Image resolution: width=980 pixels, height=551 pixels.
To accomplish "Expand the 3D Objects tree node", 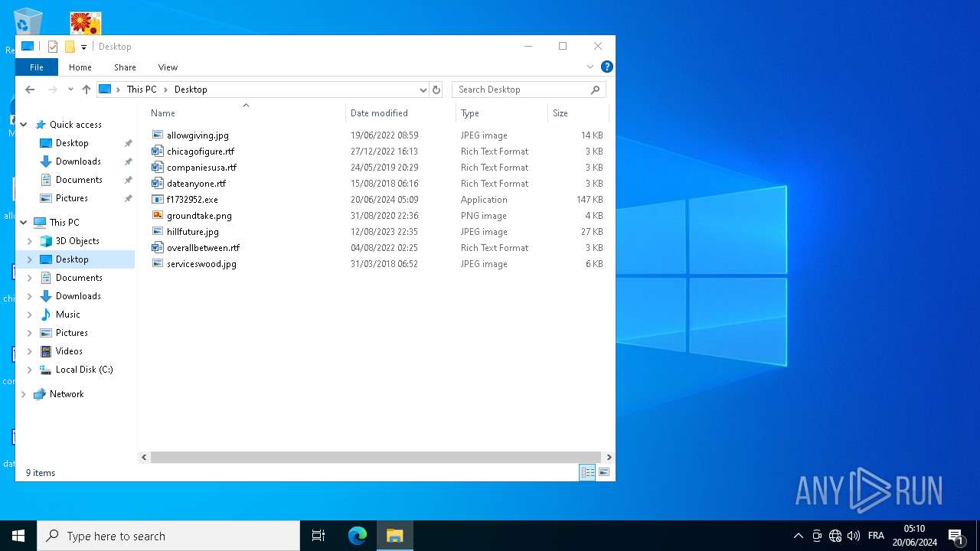I will coord(30,241).
